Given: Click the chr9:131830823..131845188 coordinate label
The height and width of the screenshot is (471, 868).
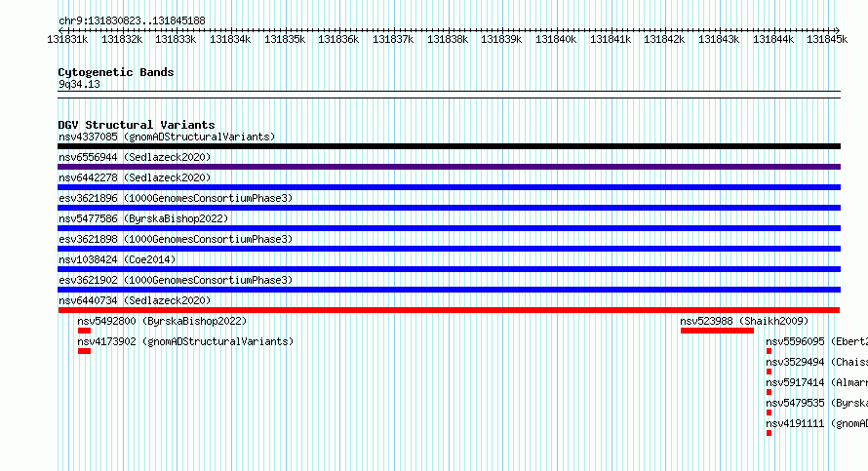Looking at the screenshot, I should click(x=132, y=20).
